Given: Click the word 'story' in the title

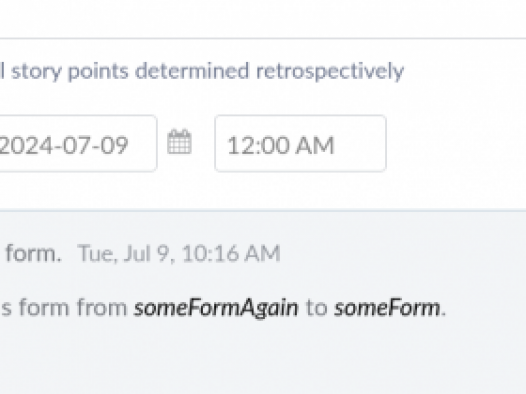Looking at the screenshot, I should point(37,71).
